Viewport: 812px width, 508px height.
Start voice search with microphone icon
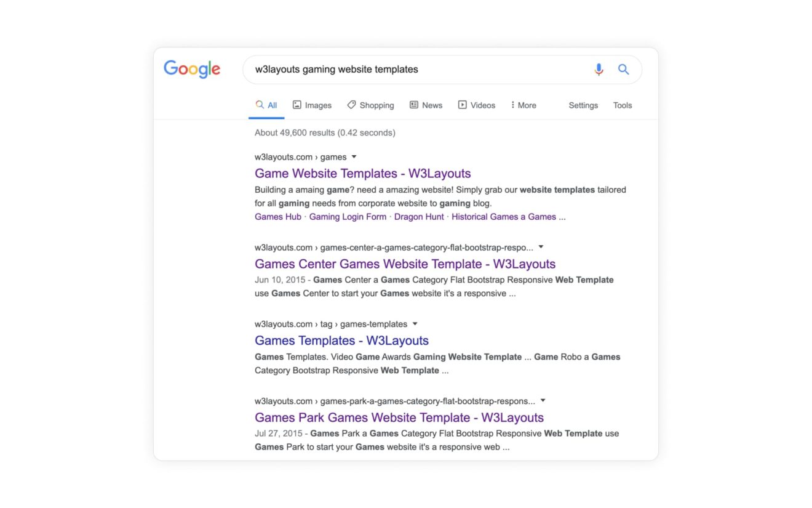(599, 70)
